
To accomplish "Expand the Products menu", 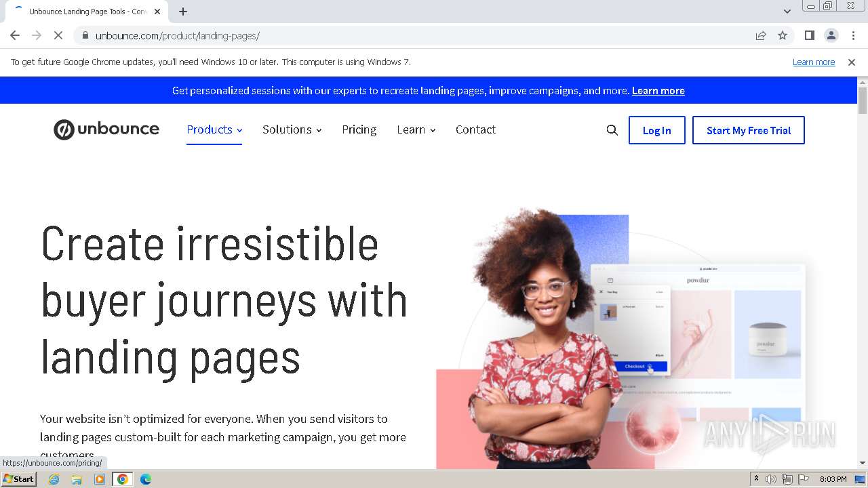I will click(214, 129).
